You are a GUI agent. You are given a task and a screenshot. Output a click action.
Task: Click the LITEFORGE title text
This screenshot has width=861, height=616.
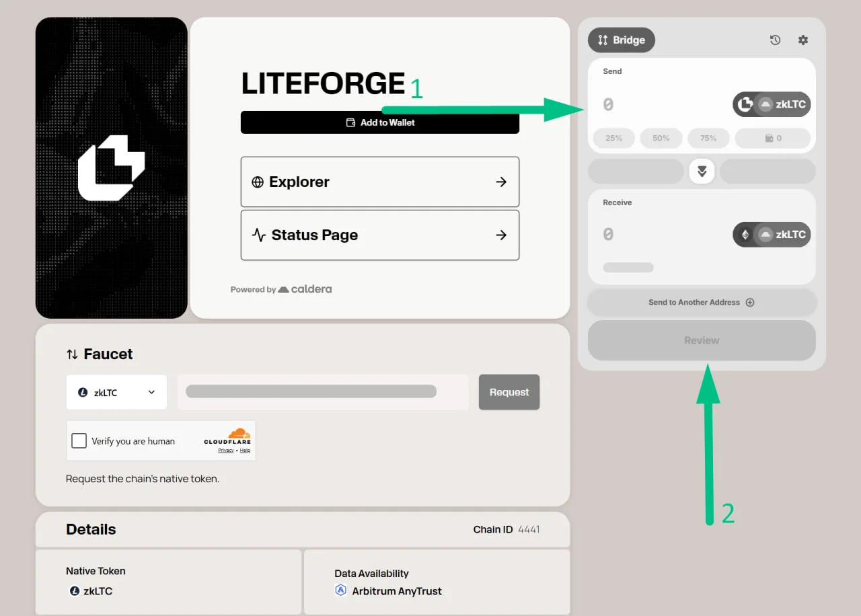click(323, 83)
